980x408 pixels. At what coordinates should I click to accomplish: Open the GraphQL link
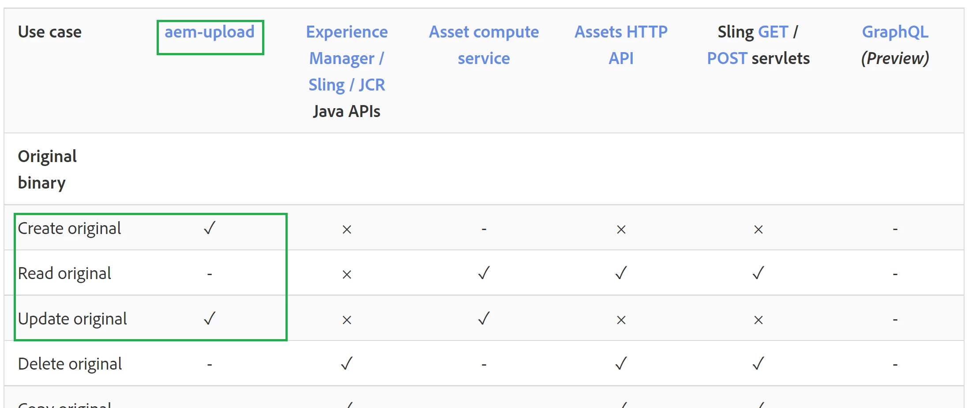[895, 32]
